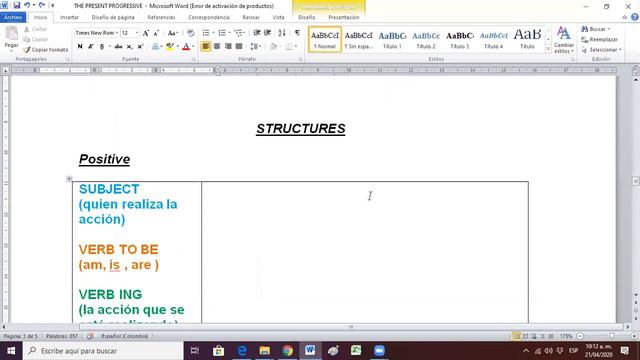Image resolution: width=640 pixels, height=360 pixels.
Task: Apply red font color
Action: [186, 47]
